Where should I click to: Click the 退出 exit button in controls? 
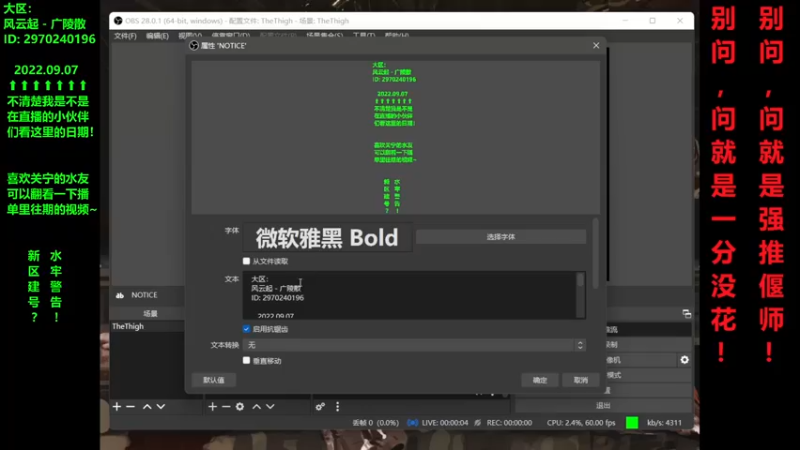tap(603, 406)
